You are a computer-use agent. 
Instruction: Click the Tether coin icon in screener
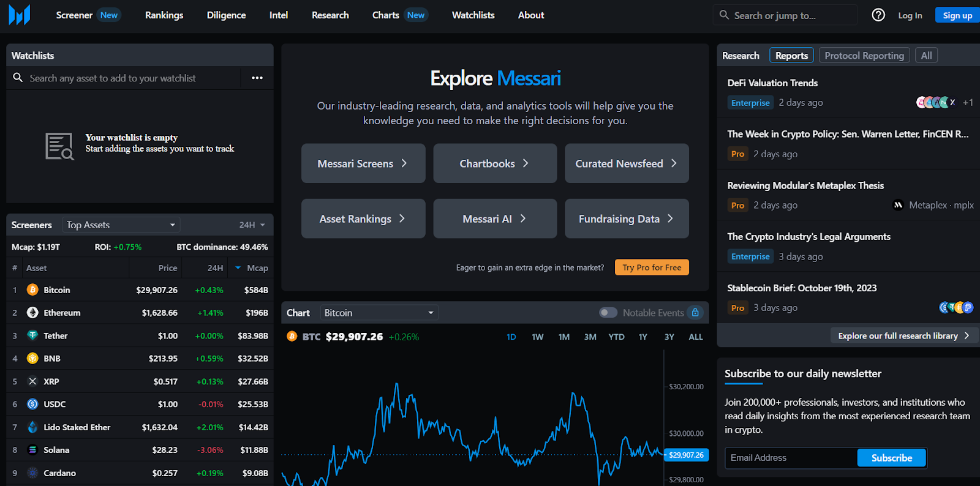pos(32,335)
